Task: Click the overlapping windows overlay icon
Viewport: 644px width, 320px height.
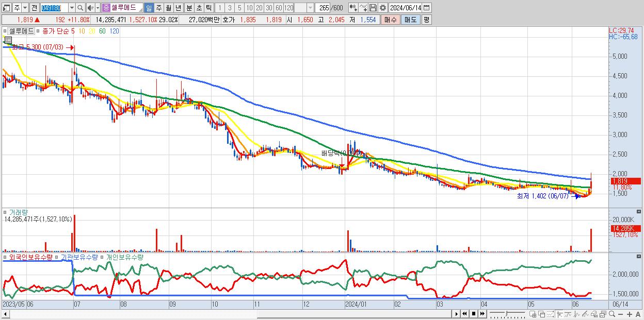Action: (x=542, y=314)
